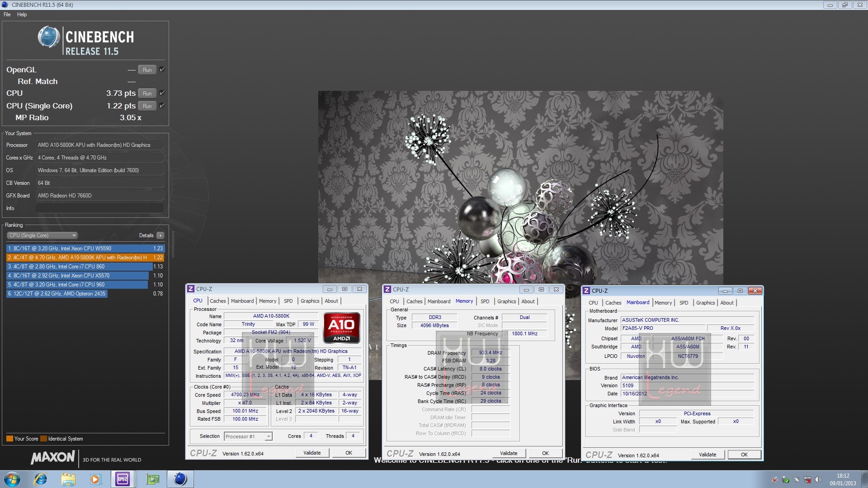Select SPD tab in CPU-Z Memory window
This screenshot has height=488, width=868.
click(485, 301)
